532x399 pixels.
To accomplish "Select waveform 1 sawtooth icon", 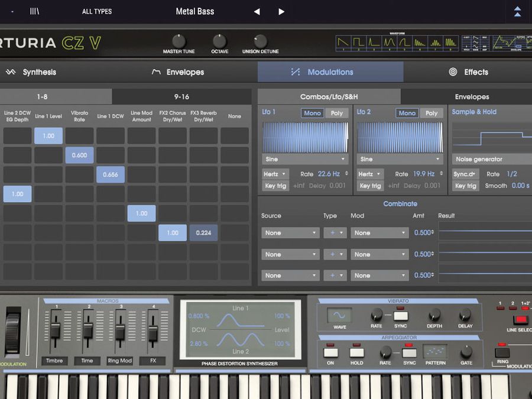I will (343, 43).
